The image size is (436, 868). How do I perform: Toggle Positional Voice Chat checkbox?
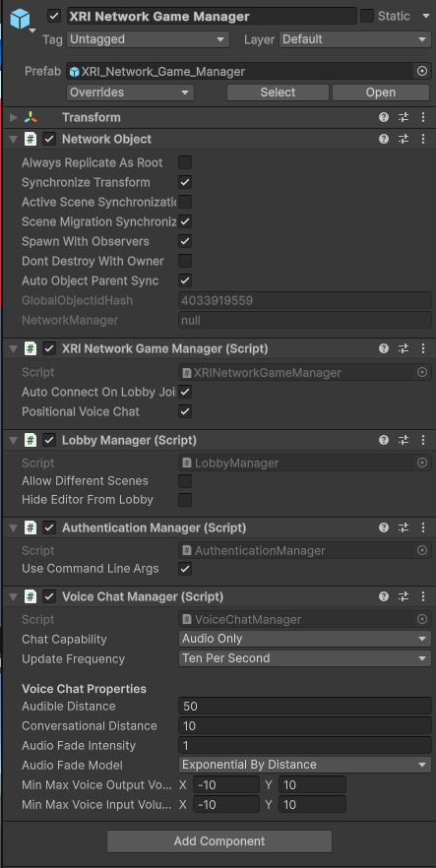click(x=185, y=411)
